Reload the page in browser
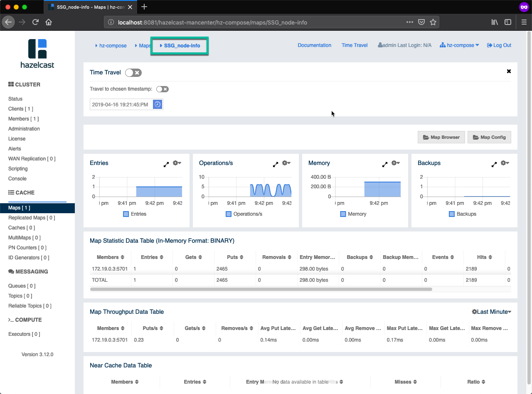Image resolution: width=532 pixels, height=394 pixels. pyautogui.click(x=35, y=22)
